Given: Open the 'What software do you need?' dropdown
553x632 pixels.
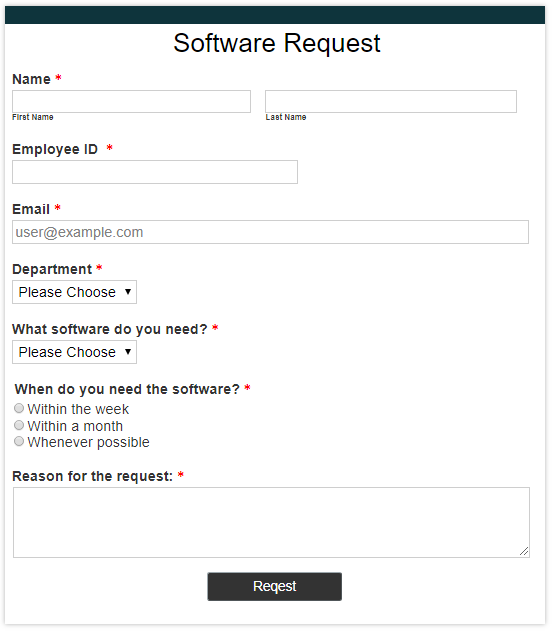Looking at the screenshot, I should coord(75,352).
